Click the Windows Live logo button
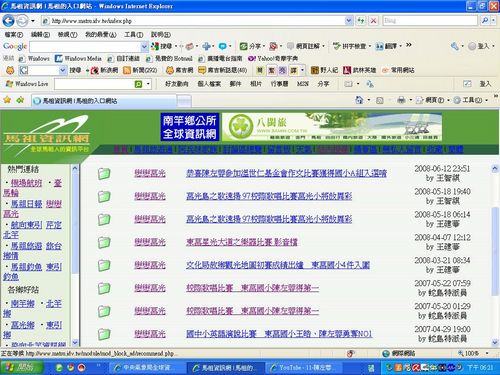The image size is (500, 375). coord(27,84)
